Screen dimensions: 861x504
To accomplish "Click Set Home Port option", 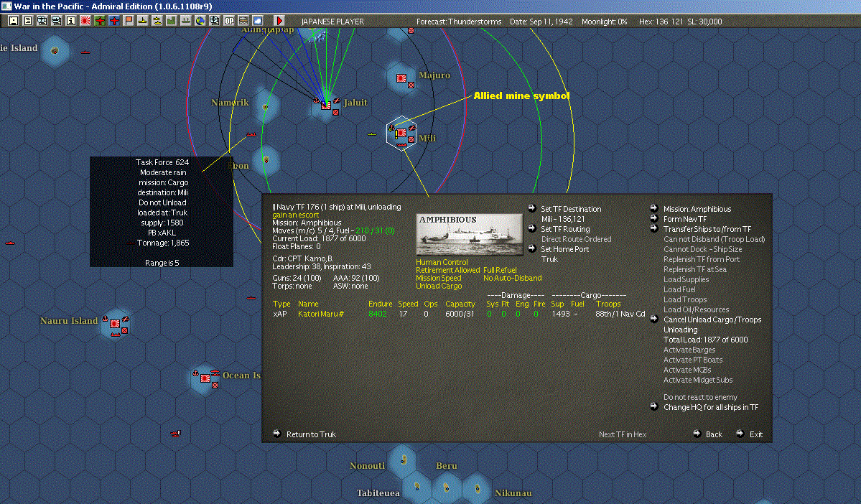I will [x=564, y=248].
